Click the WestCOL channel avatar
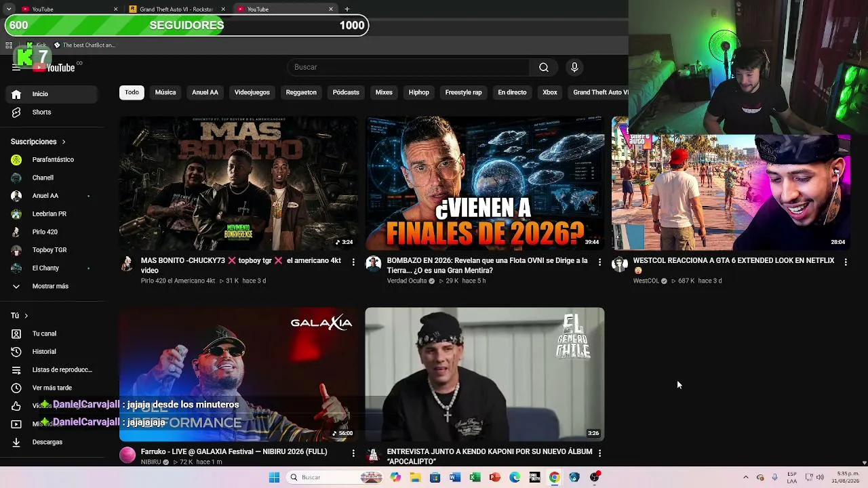The height and width of the screenshot is (488, 868). (x=620, y=264)
